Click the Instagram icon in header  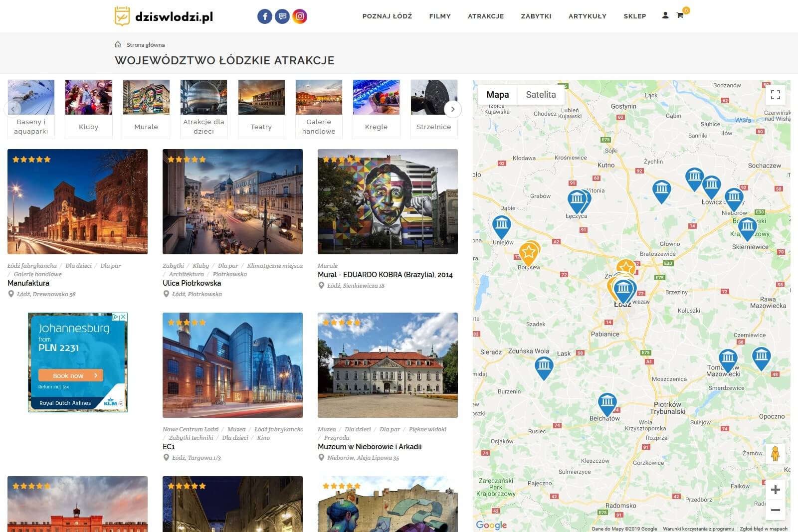[300, 16]
